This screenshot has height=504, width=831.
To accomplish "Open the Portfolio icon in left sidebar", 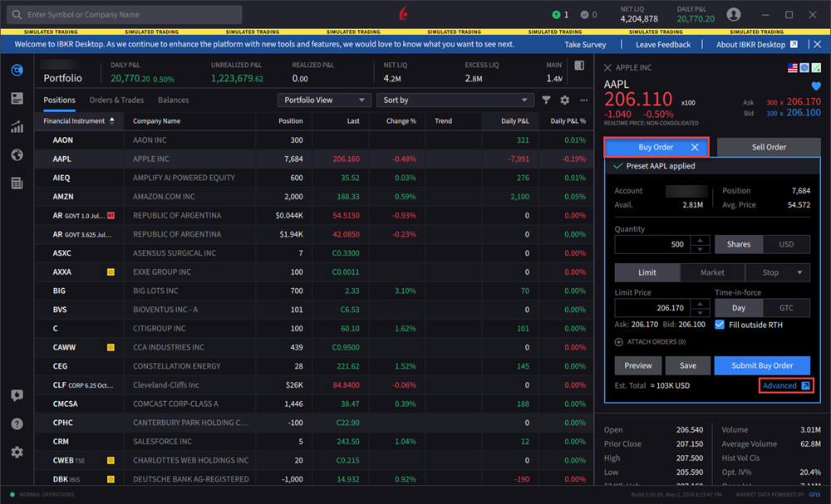I will coord(17,70).
